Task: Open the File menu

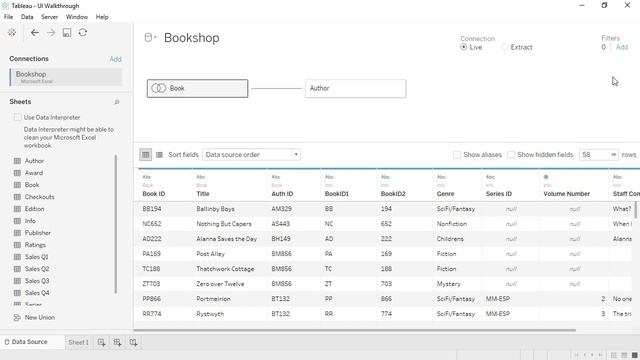Action: click(x=9, y=17)
